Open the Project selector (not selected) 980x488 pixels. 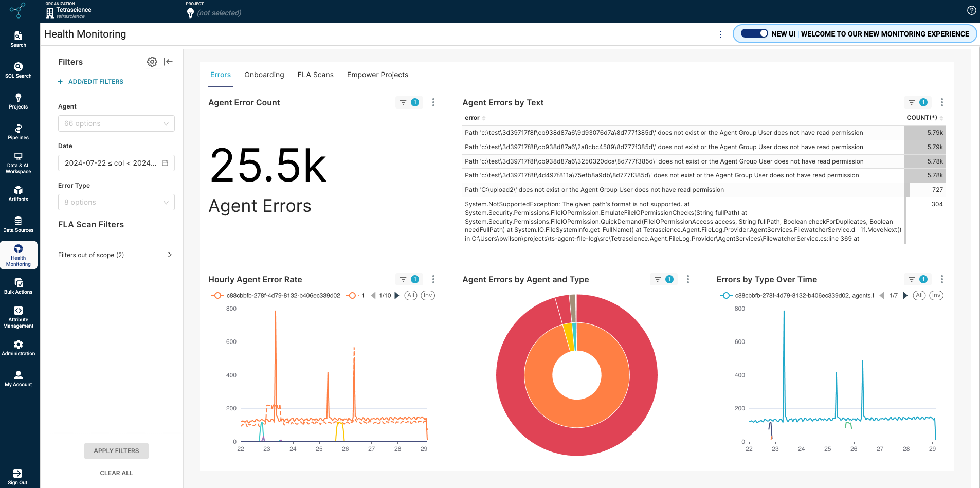click(x=214, y=10)
